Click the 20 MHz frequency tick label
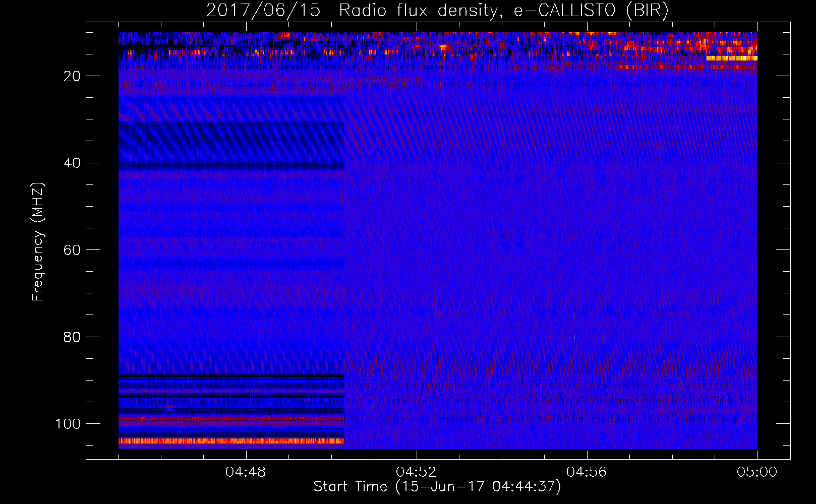Image resolution: width=816 pixels, height=504 pixels. click(x=72, y=76)
